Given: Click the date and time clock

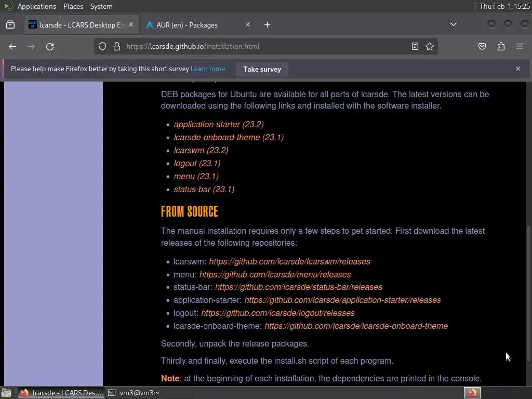Looking at the screenshot, I should pos(504,6).
